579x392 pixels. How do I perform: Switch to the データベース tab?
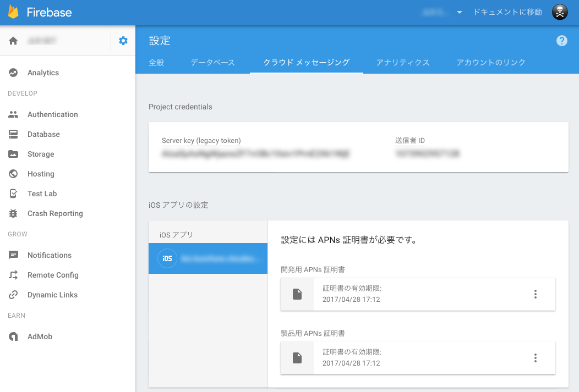tap(212, 62)
